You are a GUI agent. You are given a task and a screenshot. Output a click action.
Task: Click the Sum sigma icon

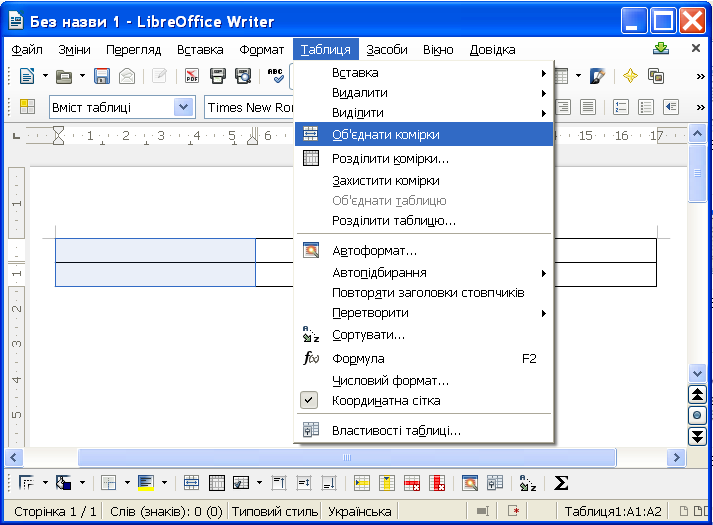coord(561,483)
